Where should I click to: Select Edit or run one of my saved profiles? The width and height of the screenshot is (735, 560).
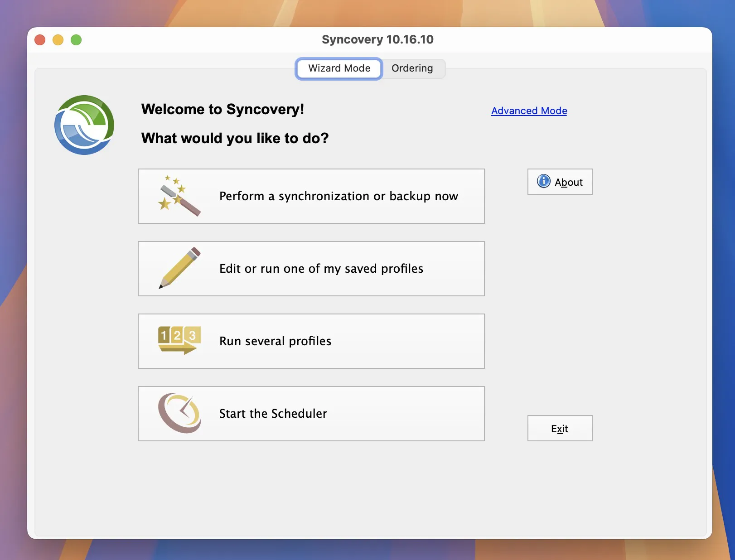coord(311,269)
